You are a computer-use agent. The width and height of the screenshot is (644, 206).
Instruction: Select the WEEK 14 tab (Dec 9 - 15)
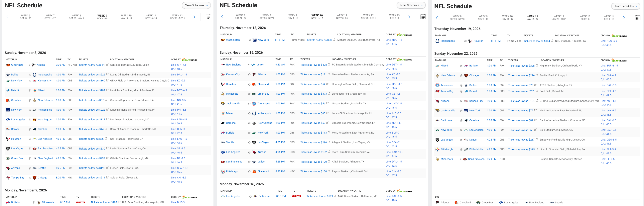(x=609, y=18)
